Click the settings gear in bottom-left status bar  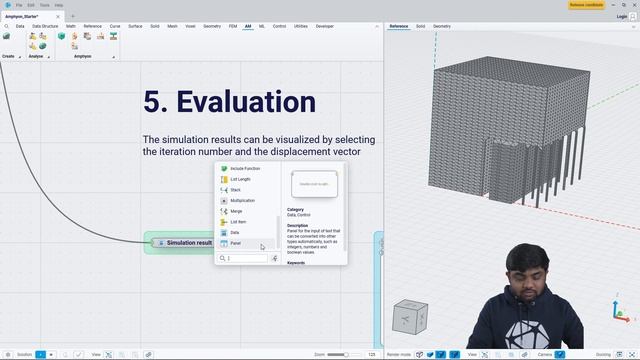[8, 354]
